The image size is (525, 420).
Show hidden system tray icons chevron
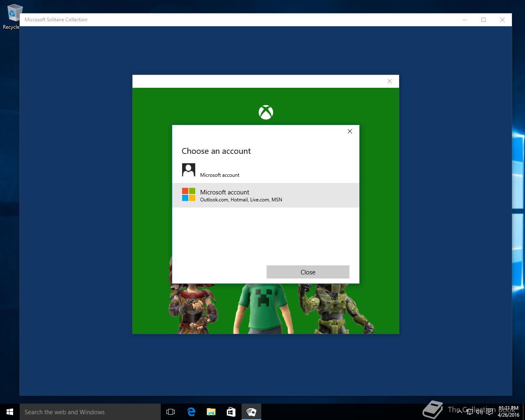[x=459, y=412]
